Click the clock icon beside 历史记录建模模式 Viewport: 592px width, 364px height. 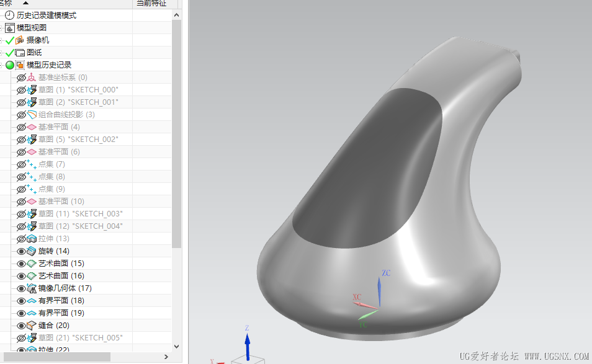tap(9, 15)
